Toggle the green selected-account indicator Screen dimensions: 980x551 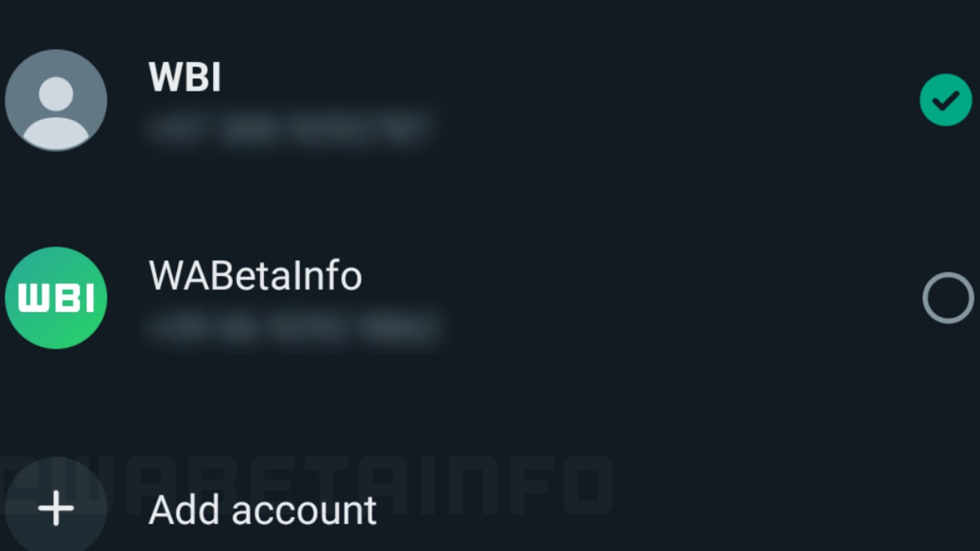(x=946, y=100)
